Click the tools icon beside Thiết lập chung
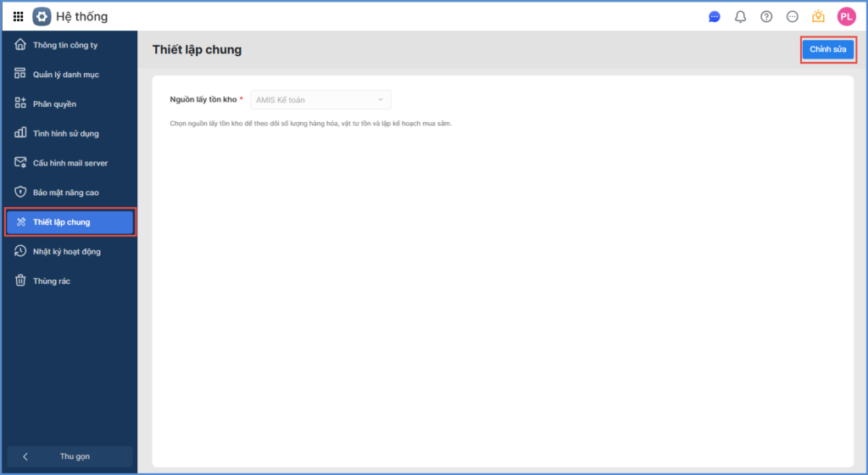Viewport: 868px width, 475px height. pos(21,221)
